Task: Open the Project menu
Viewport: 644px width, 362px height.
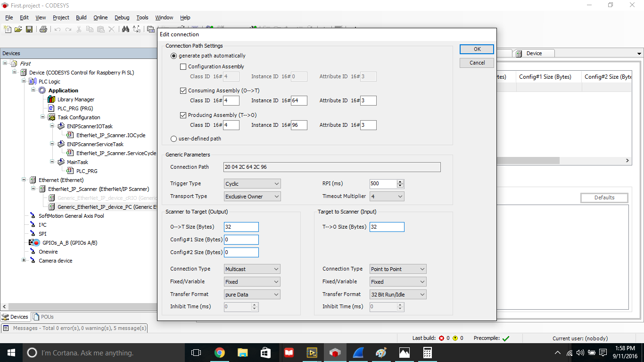Action: [x=61, y=17]
